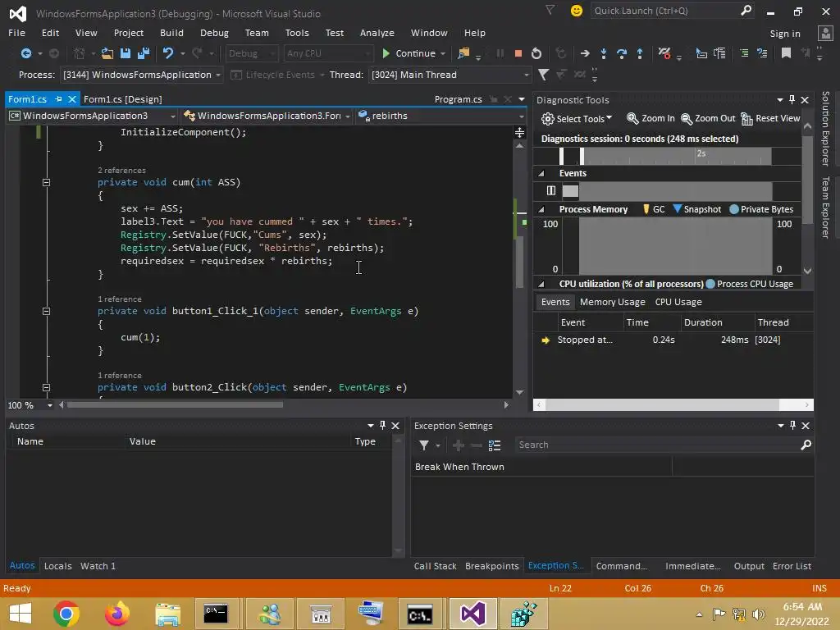Open the Build menu

tap(171, 33)
